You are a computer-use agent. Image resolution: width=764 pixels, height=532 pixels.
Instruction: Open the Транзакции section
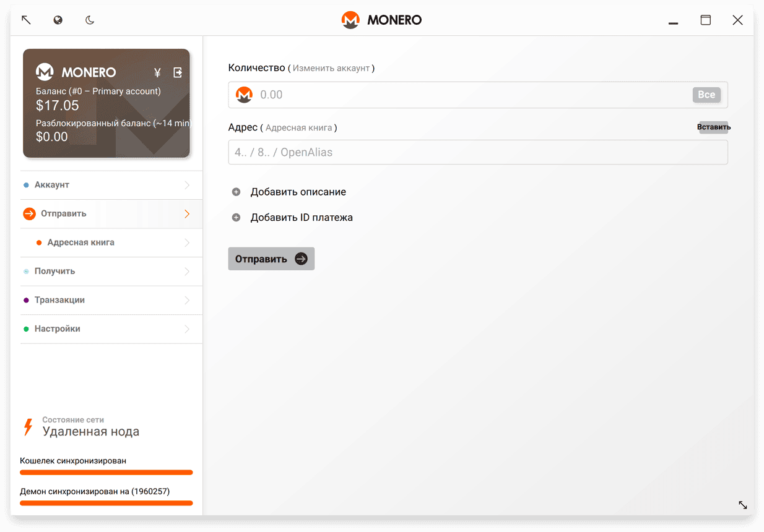111,300
